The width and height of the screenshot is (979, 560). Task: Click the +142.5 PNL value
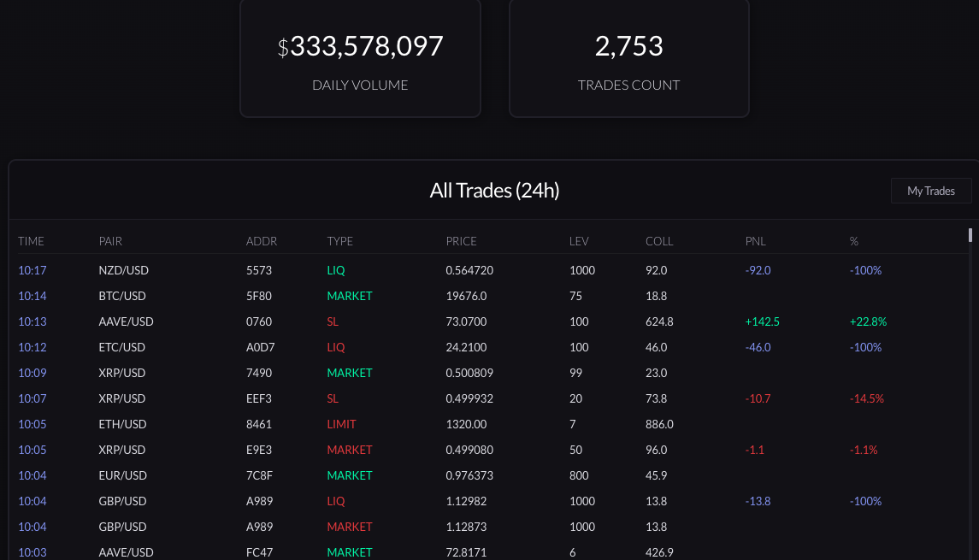point(763,321)
